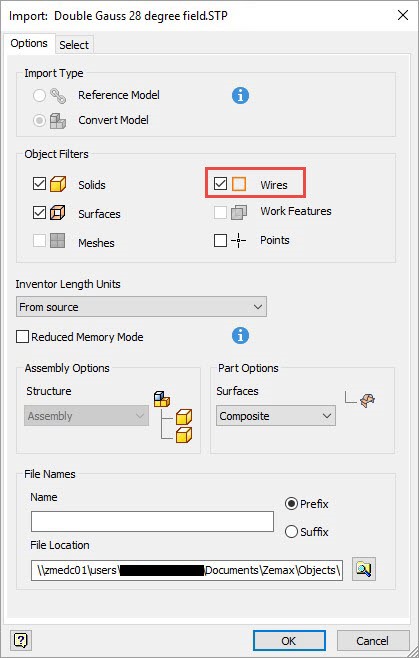Expand the Surfaces Composite dropdown

[276, 416]
